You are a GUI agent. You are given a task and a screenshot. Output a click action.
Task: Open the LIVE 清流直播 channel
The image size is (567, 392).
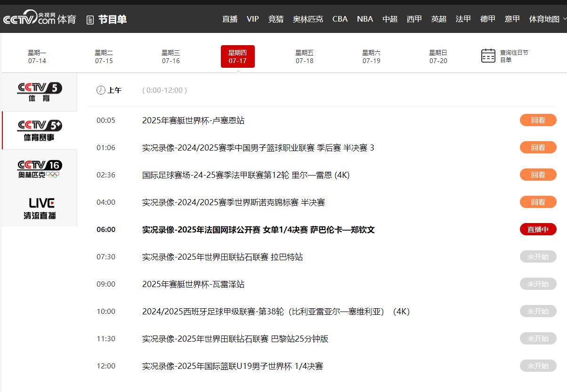40,208
